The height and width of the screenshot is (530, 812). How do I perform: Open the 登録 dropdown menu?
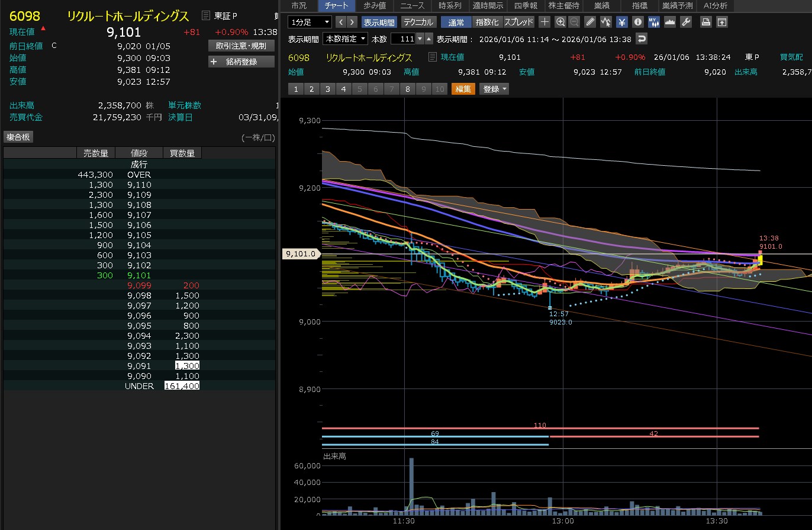coord(495,89)
